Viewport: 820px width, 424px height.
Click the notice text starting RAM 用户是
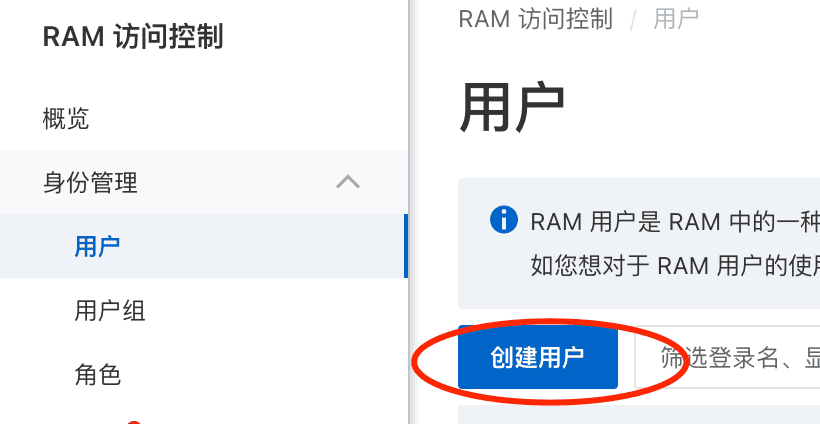(x=675, y=221)
